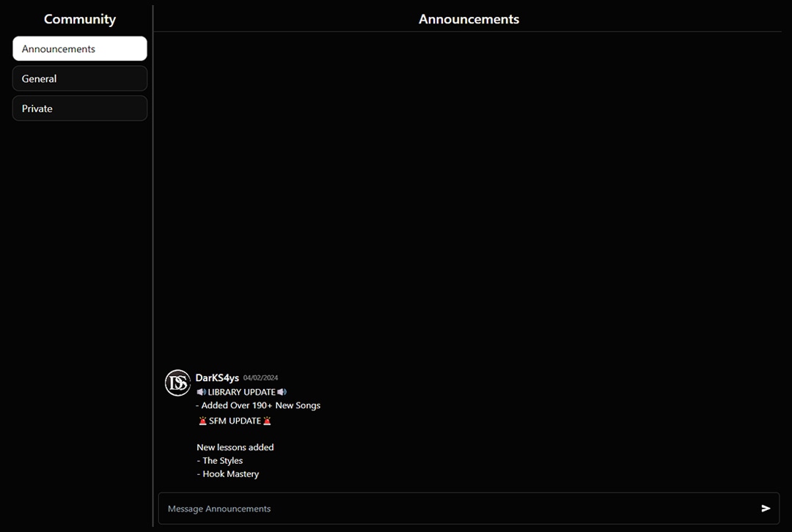Click the 'Added Over 190+ New Songs' line
The height and width of the screenshot is (532, 792).
[258, 405]
